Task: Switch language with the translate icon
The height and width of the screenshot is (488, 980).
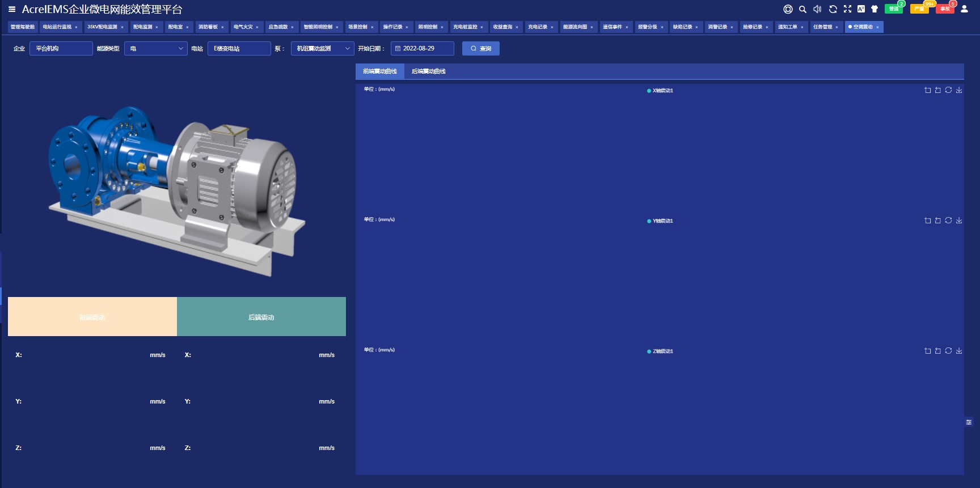Action: 861,9
